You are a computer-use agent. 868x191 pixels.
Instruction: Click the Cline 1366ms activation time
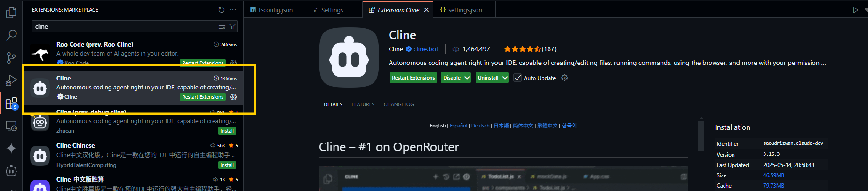point(225,78)
